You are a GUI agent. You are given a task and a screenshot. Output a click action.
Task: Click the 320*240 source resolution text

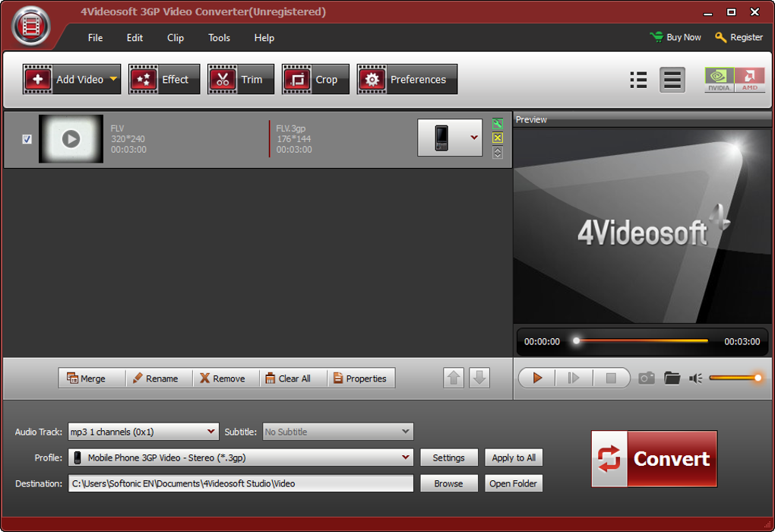(x=128, y=139)
